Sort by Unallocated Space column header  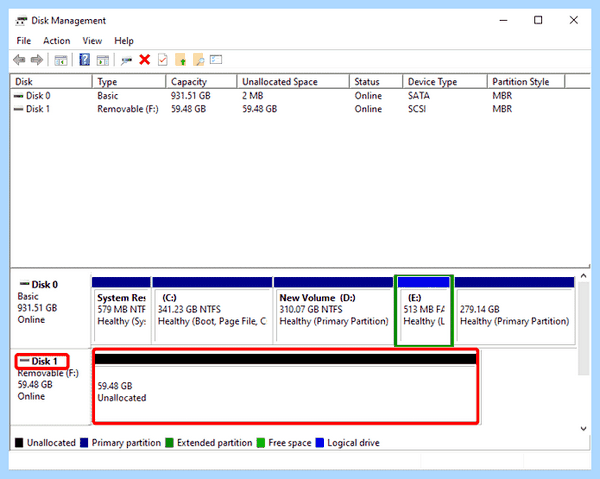(293, 81)
